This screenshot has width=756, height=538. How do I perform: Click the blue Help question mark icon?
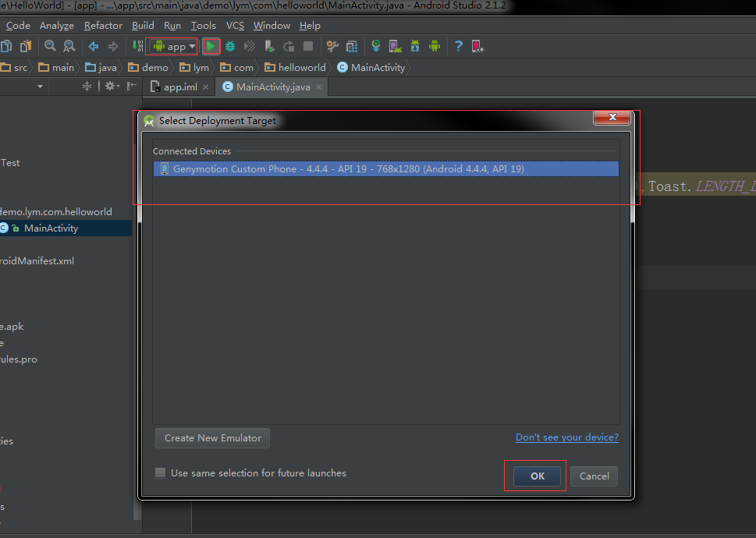tap(459, 46)
